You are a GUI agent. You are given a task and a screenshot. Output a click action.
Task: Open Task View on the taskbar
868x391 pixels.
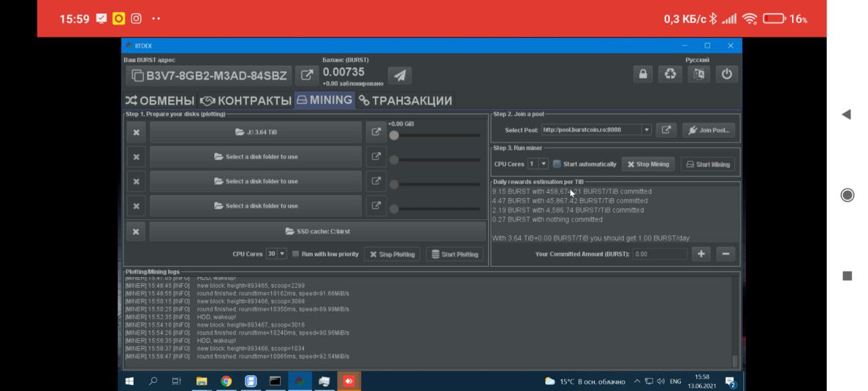point(176,381)
